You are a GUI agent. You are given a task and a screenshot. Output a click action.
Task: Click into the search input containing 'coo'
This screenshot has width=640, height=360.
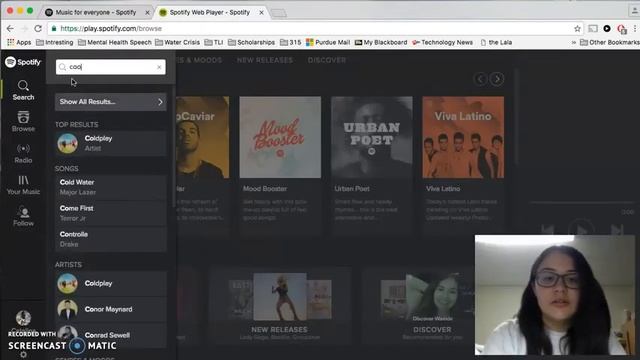click(111, 67)
